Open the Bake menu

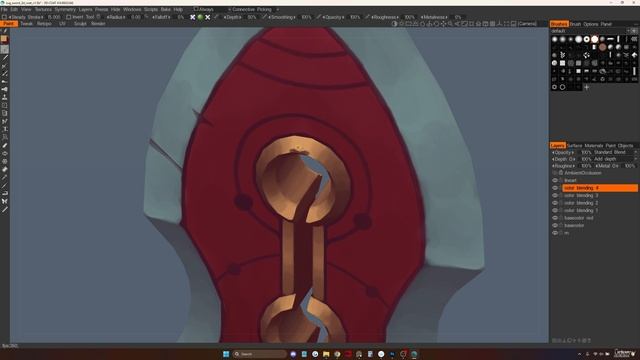(x=166, y=9)
